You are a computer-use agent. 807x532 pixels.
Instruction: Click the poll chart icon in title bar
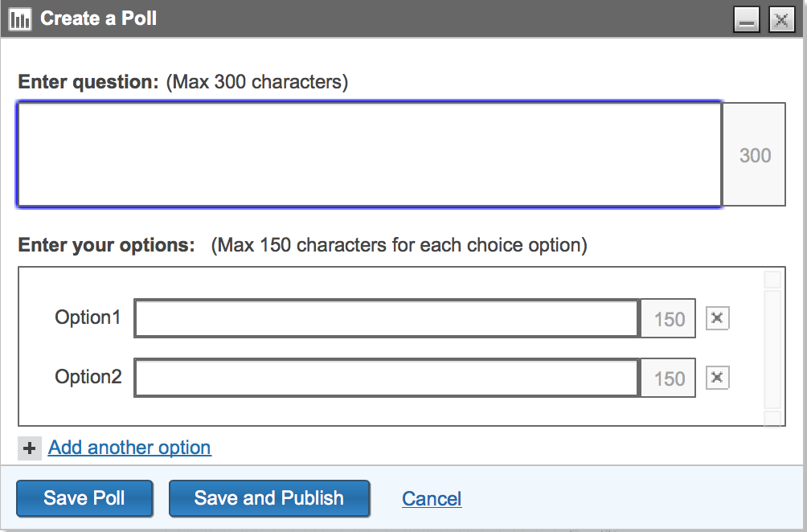coord(19,19)
